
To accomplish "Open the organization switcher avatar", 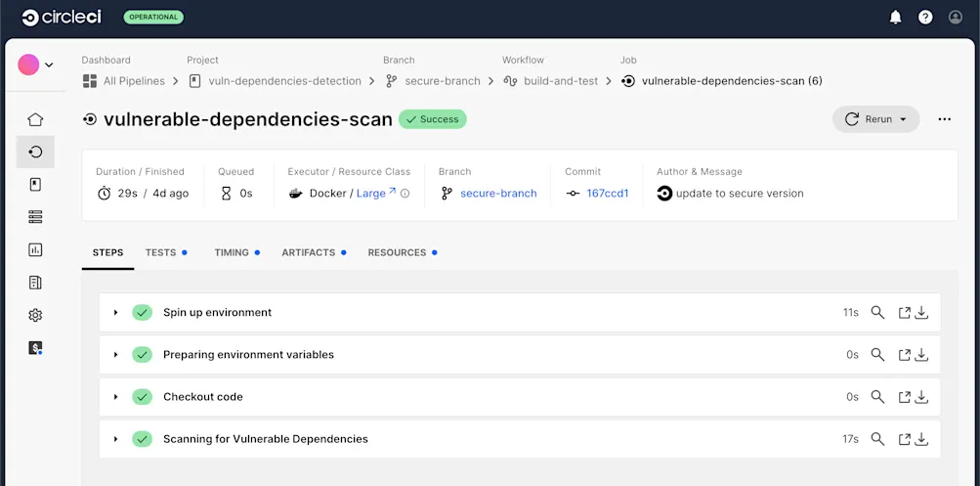I will click(x=28, y=65).
